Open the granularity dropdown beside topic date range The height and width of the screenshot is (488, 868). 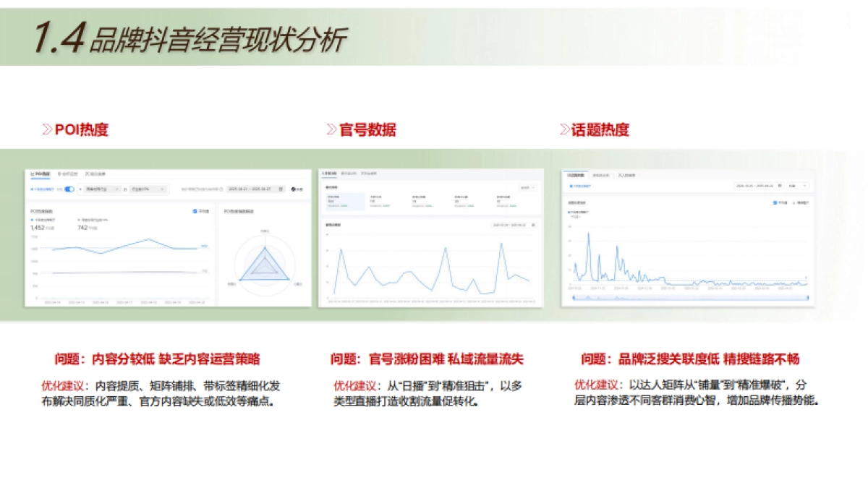point(799,186)
